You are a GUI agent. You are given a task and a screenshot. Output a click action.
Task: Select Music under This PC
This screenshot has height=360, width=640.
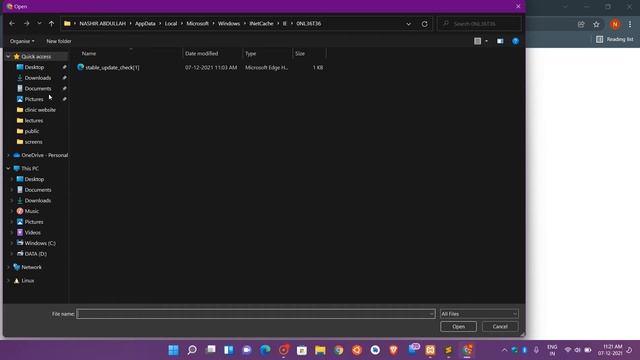click(32, 211)
